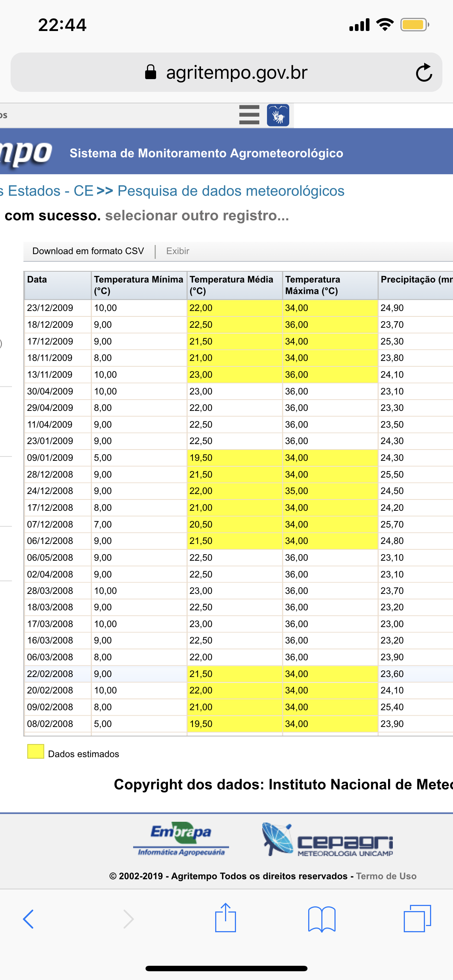Image resolution: width=453 pixels, height=980 pixels.
Task: Tap the Sistema de Monitoramento Agrometeorológico title
Action: pyautogui.click(x=206, y=153)
